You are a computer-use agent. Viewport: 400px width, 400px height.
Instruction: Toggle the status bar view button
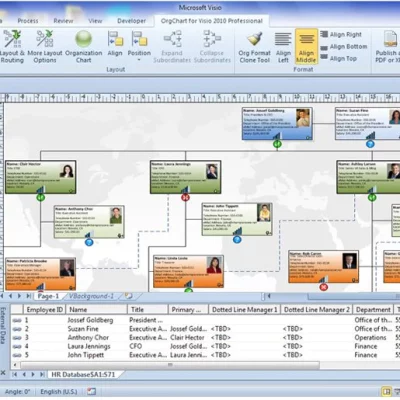387,391
